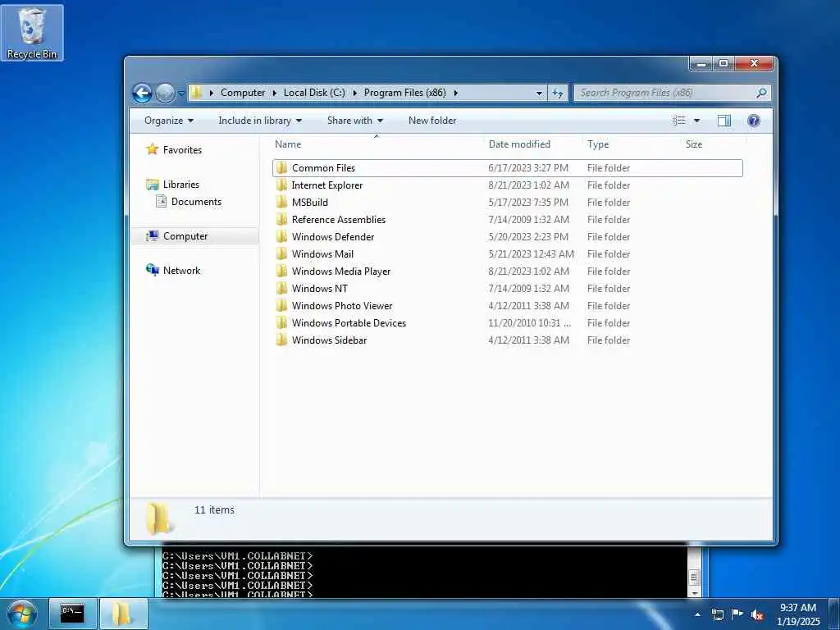
Task: Select the Windows Sidebar name text
Action: point(330,340)
